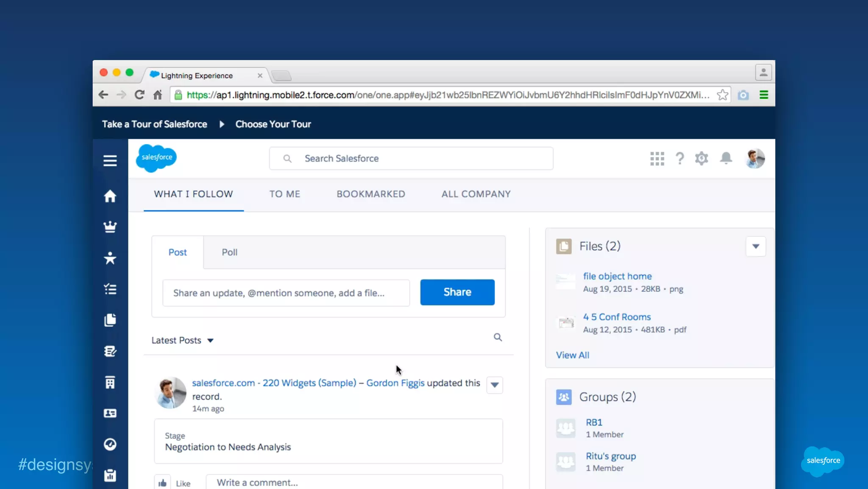Open Tasks checklist icon in sidebar
The height and width of the screenshot is (489, 868).
point(110,289)
